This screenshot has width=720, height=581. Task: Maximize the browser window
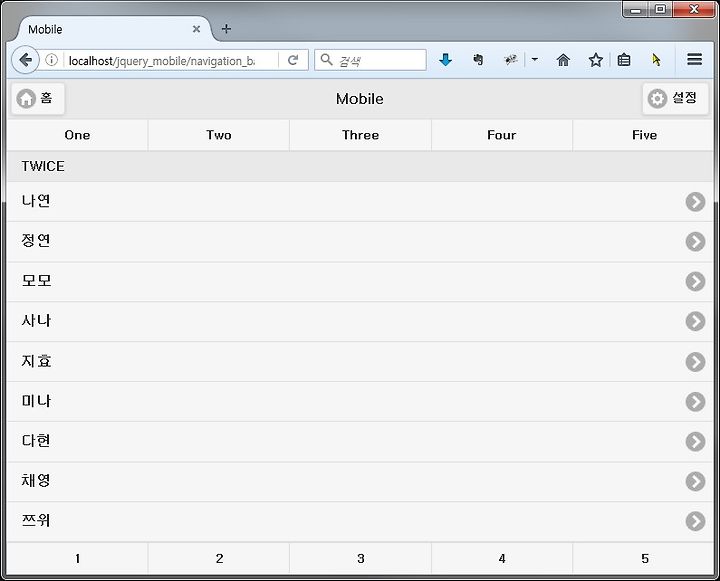(x=660, y=9)
